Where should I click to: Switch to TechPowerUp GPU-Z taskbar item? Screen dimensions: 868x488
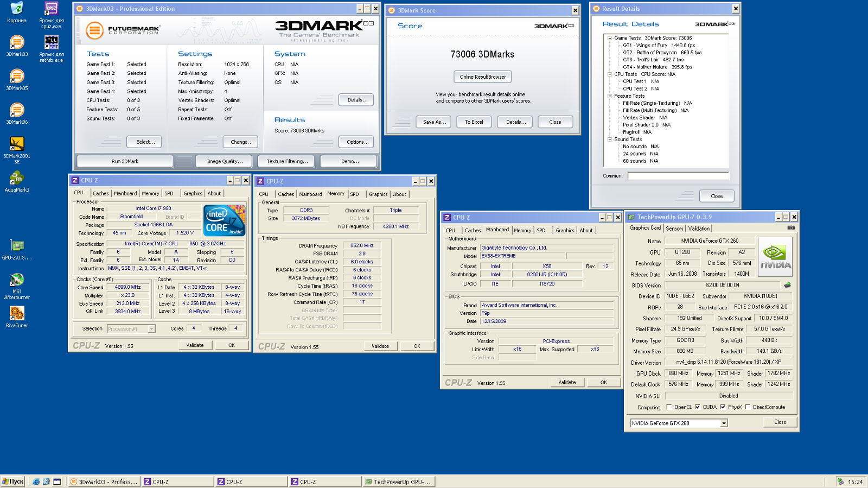398,481
